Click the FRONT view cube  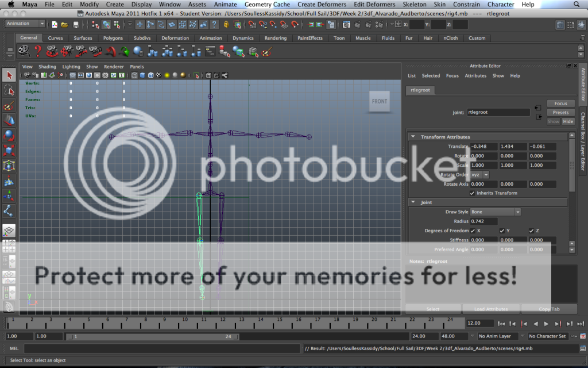point(379,102)
